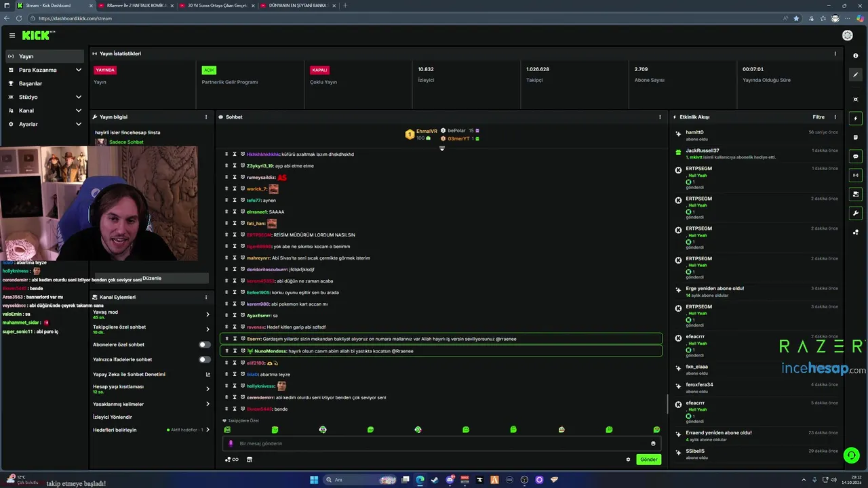868x488 pixels.
Task: Open the profile avatar in the top right
Action: click(847, 35)
